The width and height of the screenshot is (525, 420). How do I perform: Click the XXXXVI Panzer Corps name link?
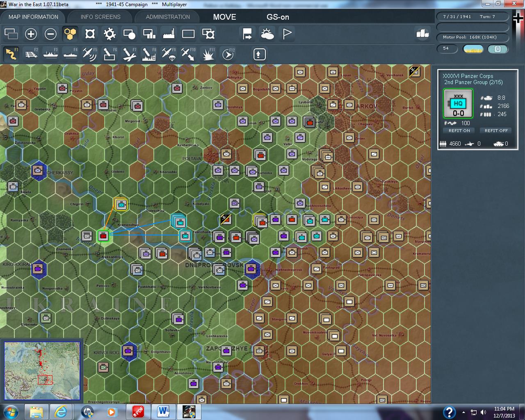pos(468,76)
